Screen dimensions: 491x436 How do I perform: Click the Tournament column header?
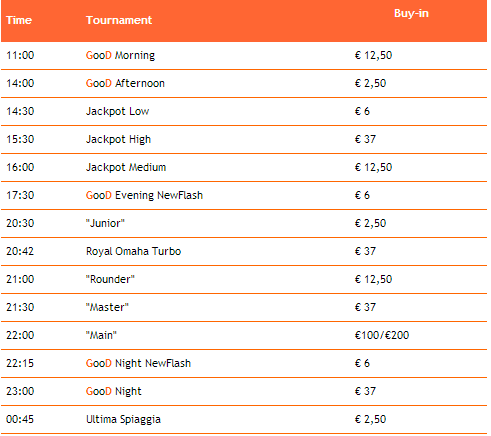(x=119, y=20)
